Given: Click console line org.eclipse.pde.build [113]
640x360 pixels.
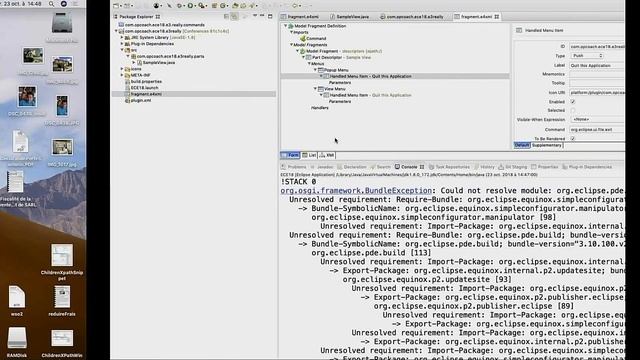Looking at the screenshot, I should pyautogui.click(x=371, y=253).
